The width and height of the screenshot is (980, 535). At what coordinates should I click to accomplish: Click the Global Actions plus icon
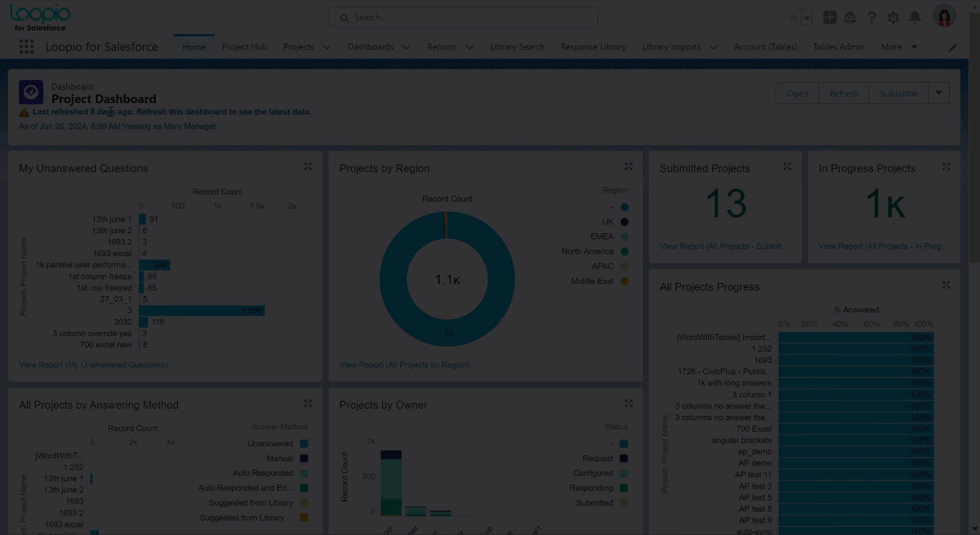830,17
